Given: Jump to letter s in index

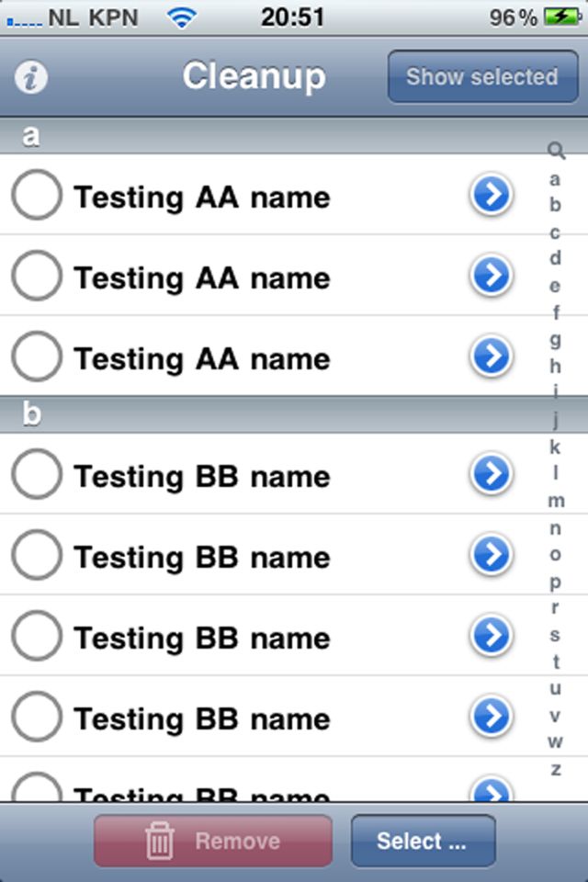Looking at the screenshot, I should tap(555, 635).
